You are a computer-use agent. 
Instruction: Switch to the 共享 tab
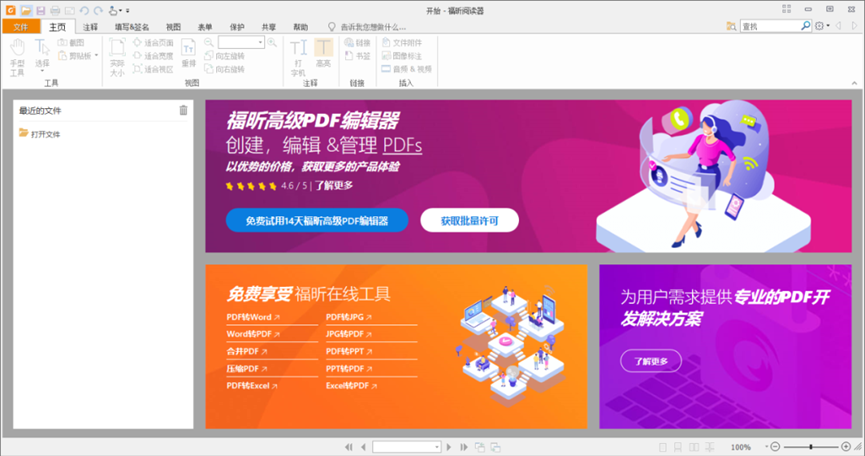tap(269, 26)
